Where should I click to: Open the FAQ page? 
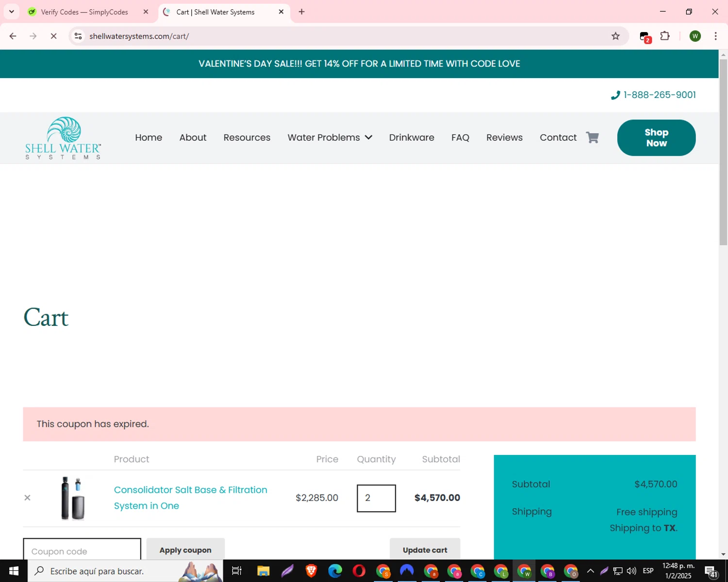click(460, 138)
